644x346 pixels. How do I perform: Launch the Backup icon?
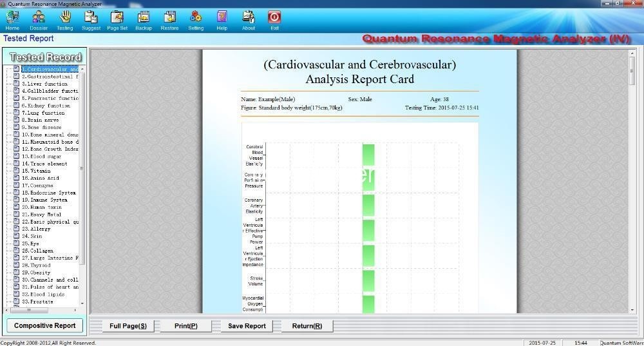tap(144, 17)
